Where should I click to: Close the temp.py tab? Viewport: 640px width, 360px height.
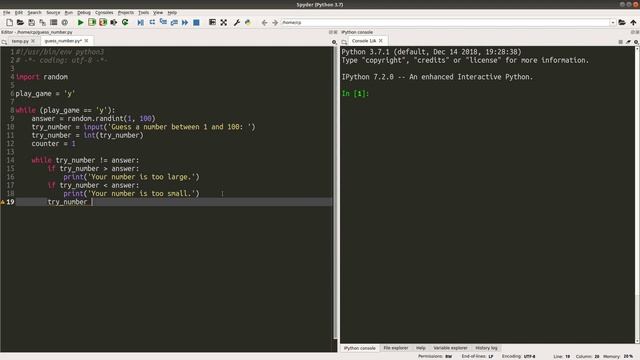[33, 41]
